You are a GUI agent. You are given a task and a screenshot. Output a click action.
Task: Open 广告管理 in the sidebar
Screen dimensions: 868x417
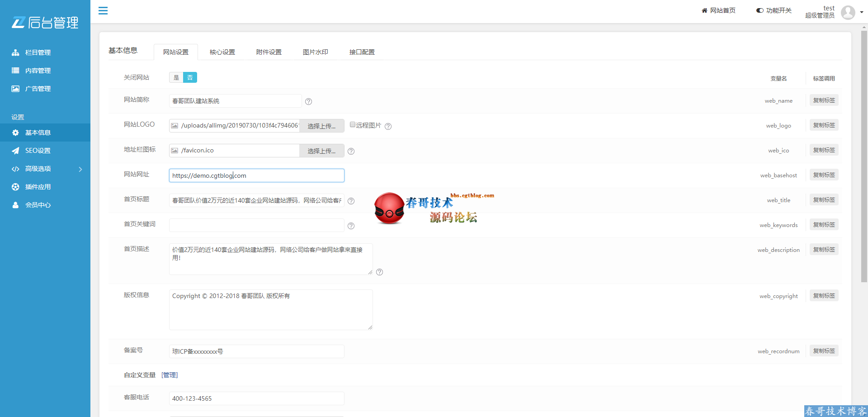click(38, 89)
